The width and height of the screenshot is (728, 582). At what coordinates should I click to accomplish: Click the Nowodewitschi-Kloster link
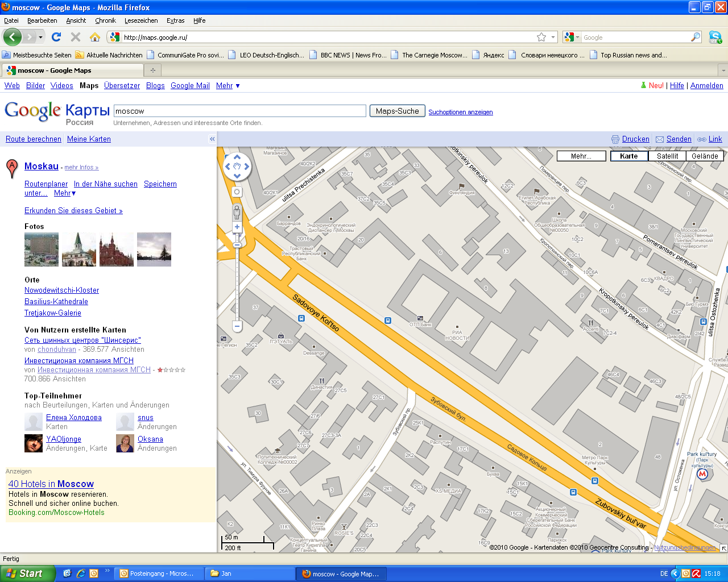pyautogui.click(x=61, y=290)
